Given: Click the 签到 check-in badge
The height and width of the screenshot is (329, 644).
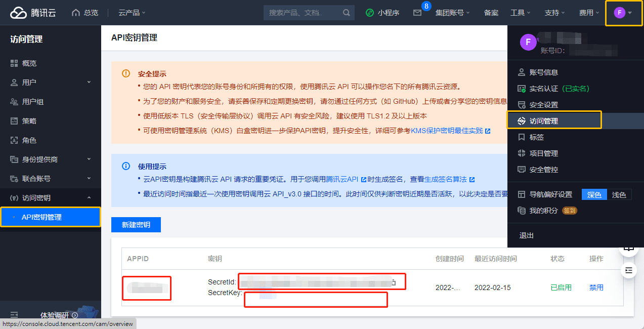Looking at the screenshot, I should tap(570, 211).
